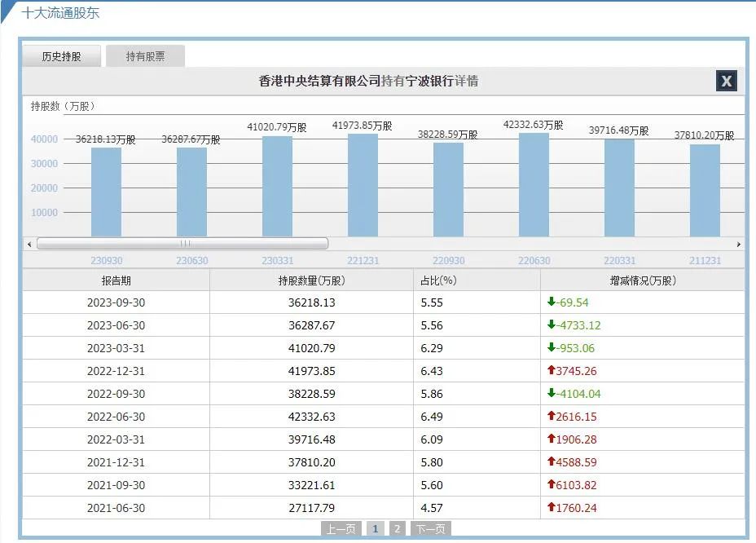The width and height of the screenshot is (756, 543).
Task: Click the chart scrollbar right arrow
Action: pos(738,245)
